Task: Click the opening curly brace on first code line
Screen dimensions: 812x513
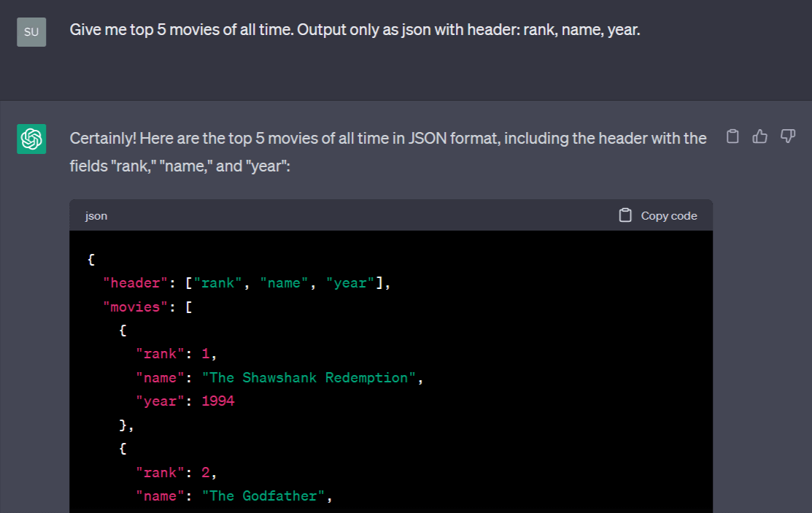Action: (x=90, y=259)
